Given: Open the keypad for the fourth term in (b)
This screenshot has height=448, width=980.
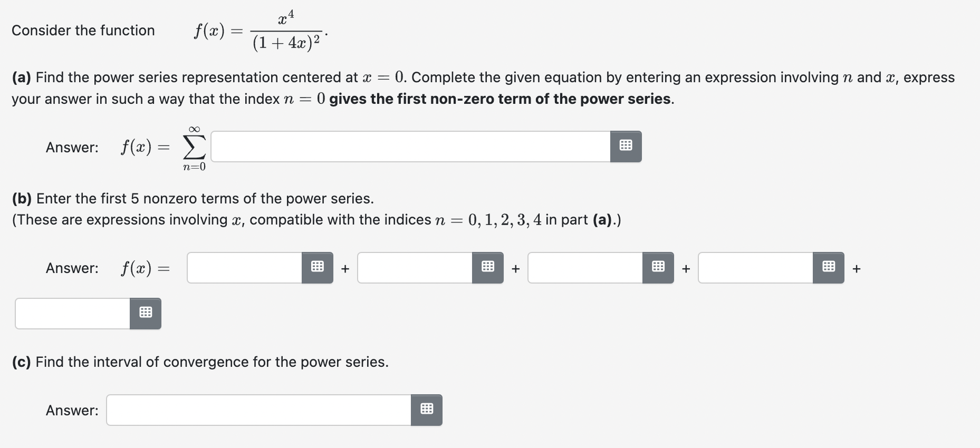Looking at the screenshot, I should coord(828,267).
